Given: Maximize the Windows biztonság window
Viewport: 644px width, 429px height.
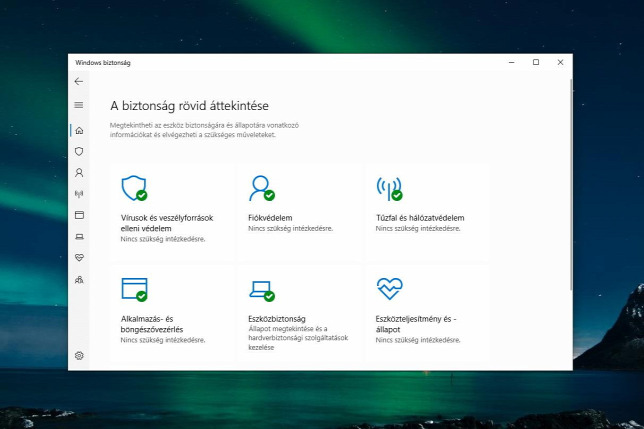Looking at the screenshot, I should point(536,62).
